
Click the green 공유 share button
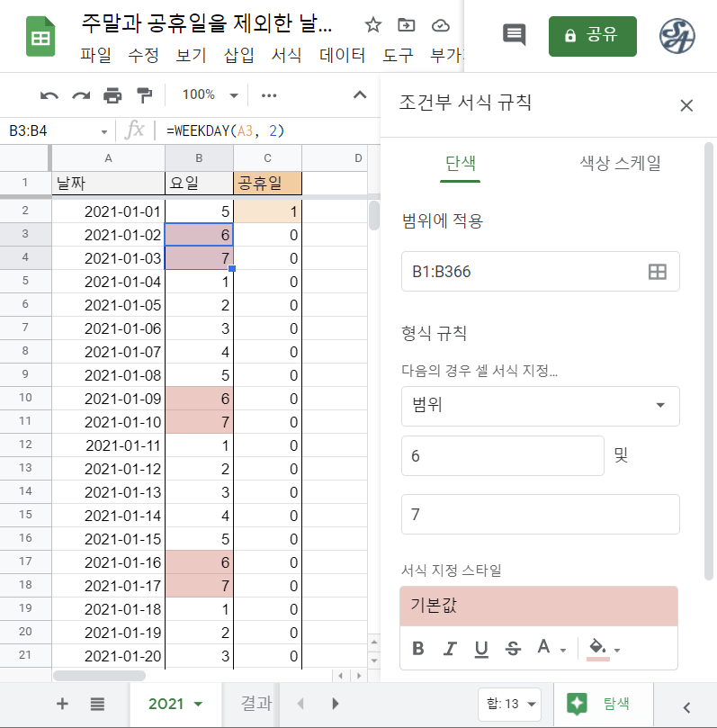[x=592, y=36]
